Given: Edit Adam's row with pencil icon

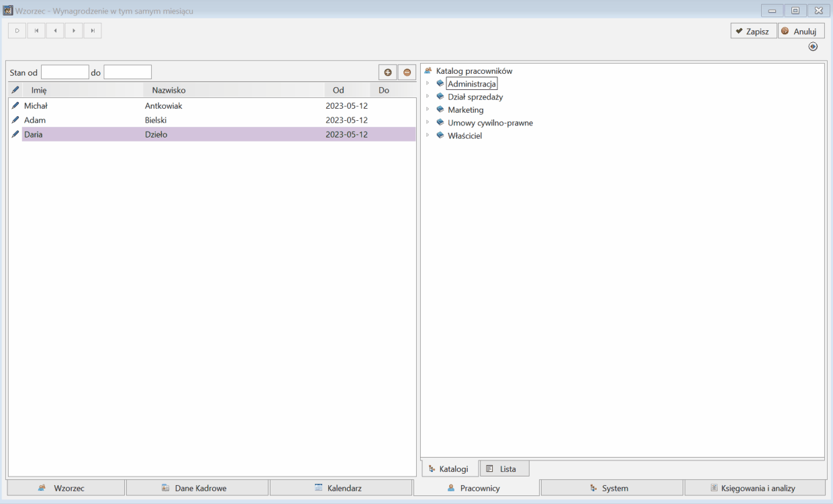Looking at the screenshot, I should [x=15, y=119].
